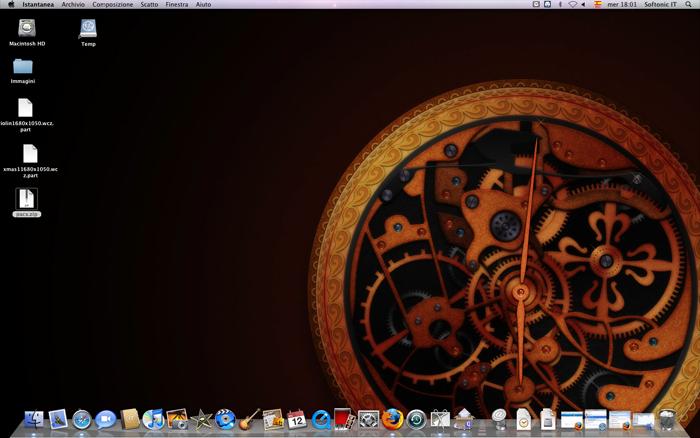The width and height of the screenshot is (700, 438).
Task: Open Finder from the Dock
Action: pyautogui.click(x=34, y=420)
